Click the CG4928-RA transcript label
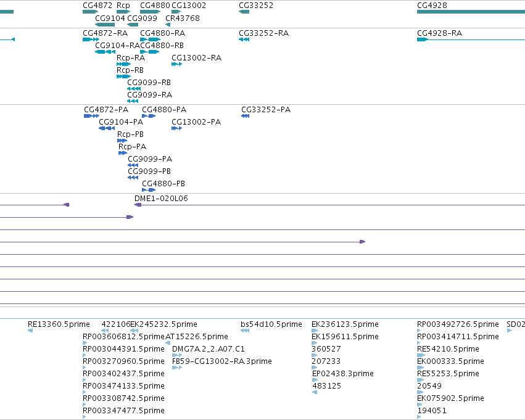 440,33
